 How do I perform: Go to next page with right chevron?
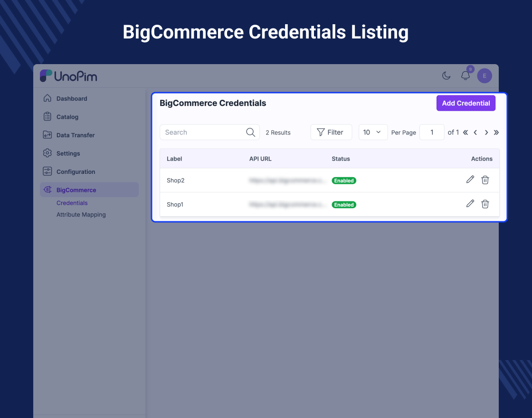pyautogui.click(x=486, y=133)
